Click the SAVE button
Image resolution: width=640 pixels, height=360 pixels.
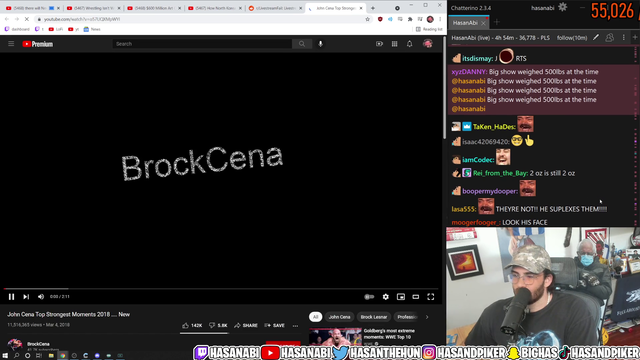[275, 325]
